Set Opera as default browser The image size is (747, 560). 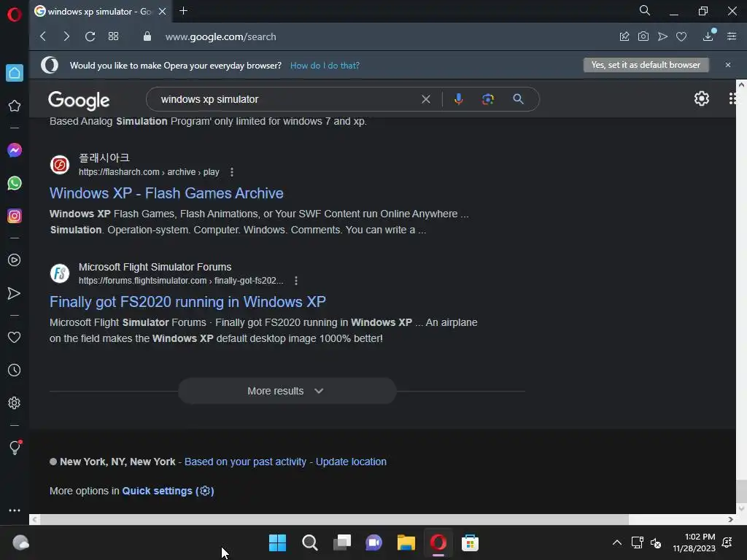pyautogui.click(x=646, y=65)
